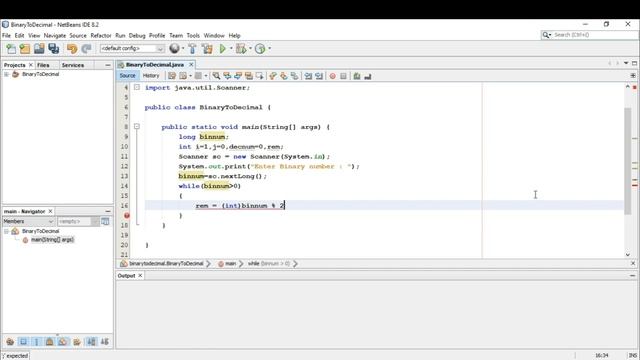
Task: Click the Find Next Occurrence icon
Action: (238, 76)
